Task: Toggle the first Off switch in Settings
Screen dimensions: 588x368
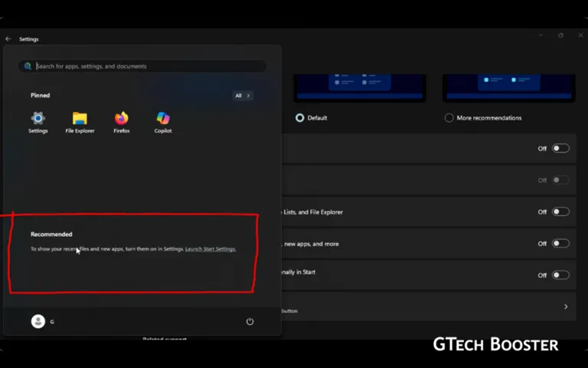Action: 560,148
